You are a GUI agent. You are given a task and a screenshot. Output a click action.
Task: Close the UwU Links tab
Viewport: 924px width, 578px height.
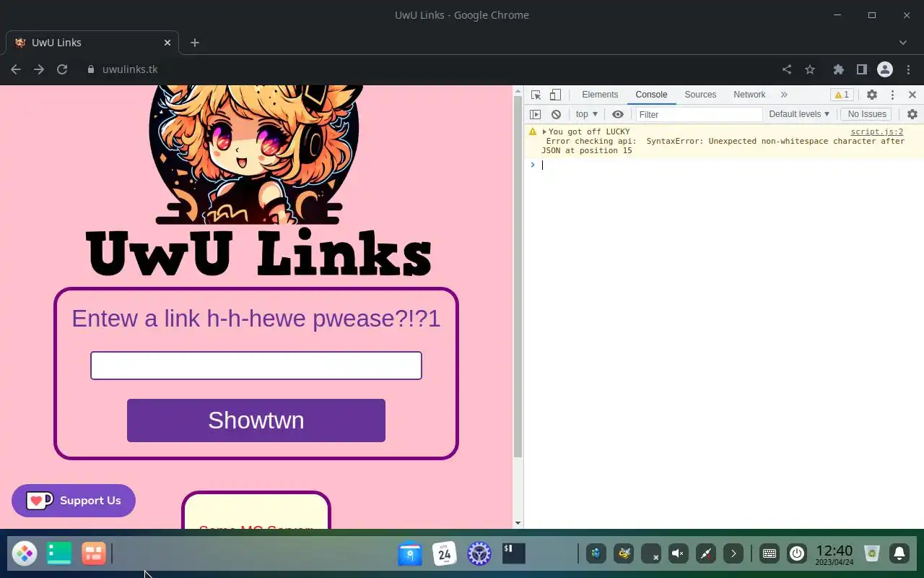point(167,43)
